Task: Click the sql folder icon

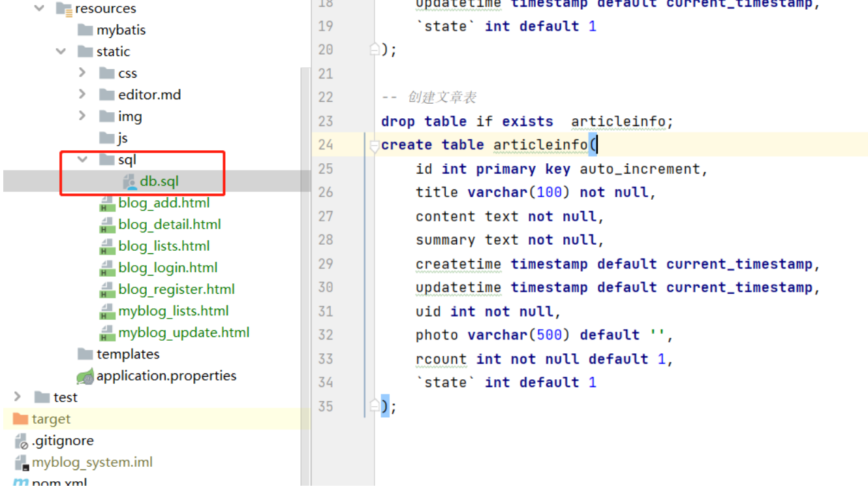Action: point(106,159)
